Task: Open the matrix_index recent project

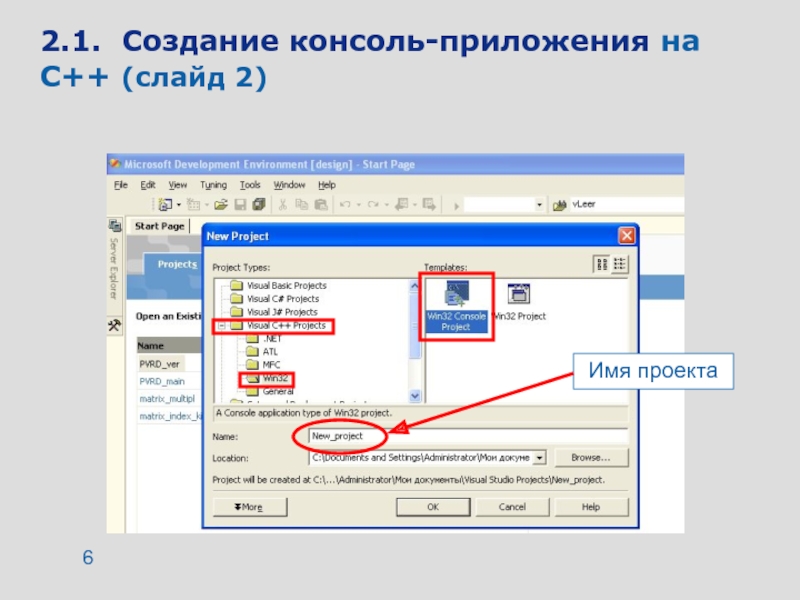Action: pos(170,416)
